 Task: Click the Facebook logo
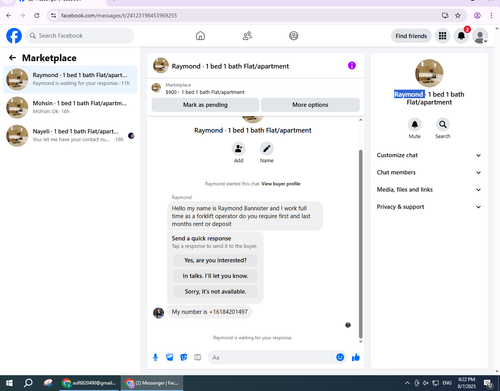tap(14, 36)
